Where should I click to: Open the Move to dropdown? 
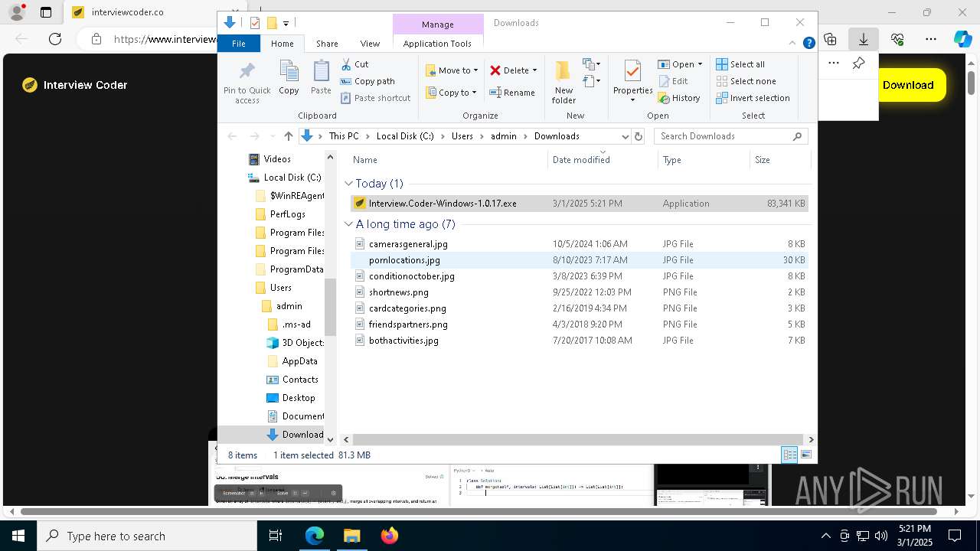(x=452, y=70)
